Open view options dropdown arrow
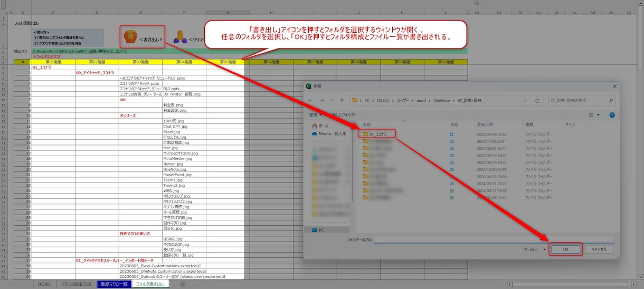644x289 pixels. [599, 115]
